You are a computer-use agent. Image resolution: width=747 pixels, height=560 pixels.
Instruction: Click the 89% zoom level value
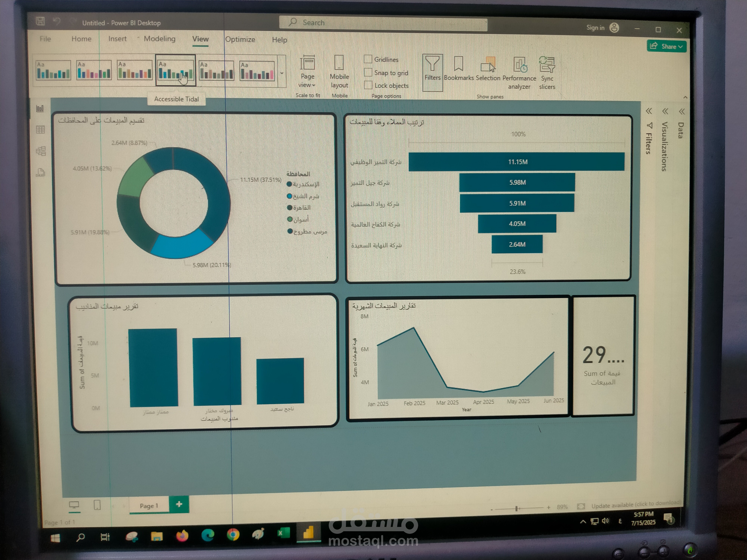pyautogui.click(x=562, y=507)
